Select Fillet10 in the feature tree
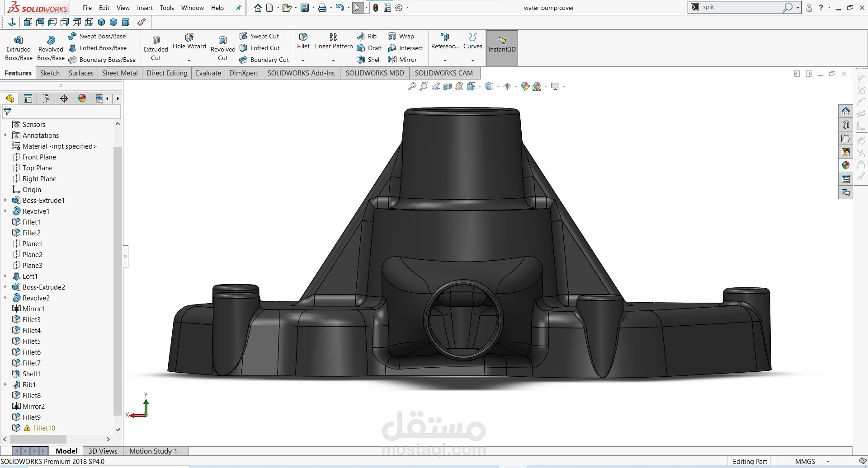Viewport: 868px width, 468px height. (44, 428)
